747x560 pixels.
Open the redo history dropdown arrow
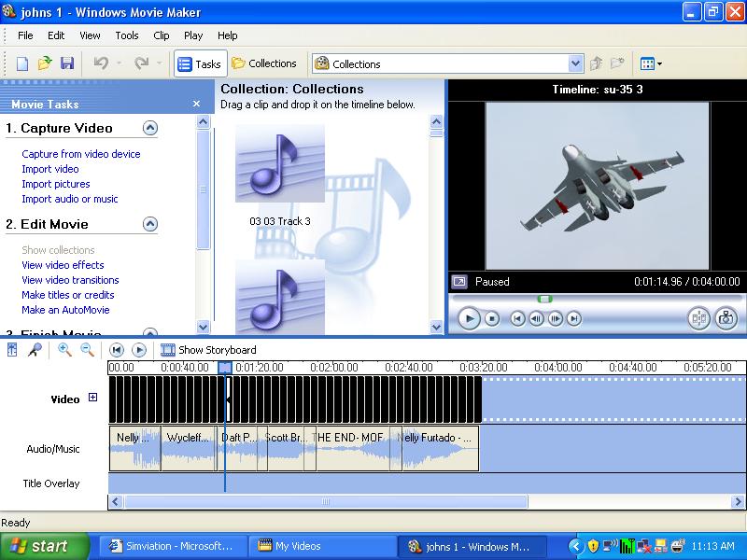159,63
